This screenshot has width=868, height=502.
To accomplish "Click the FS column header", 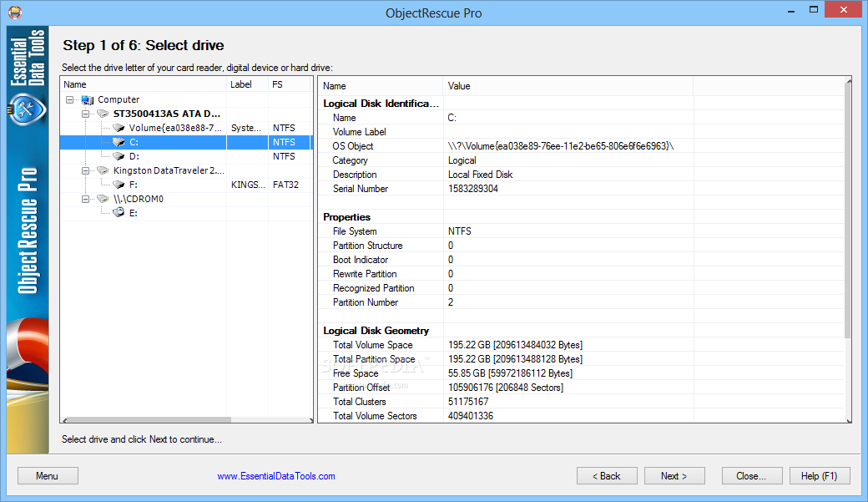I will pos(289,84).
